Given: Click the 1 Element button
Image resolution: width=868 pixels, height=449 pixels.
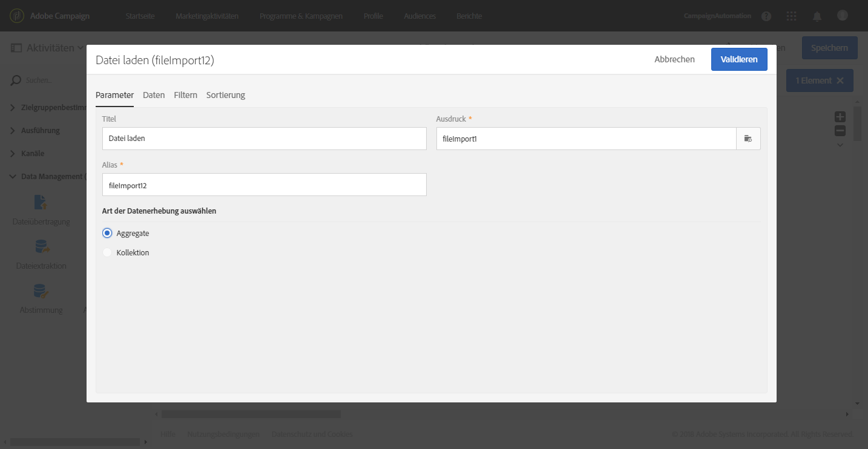Looking at the screenshot, I should 820,80.
